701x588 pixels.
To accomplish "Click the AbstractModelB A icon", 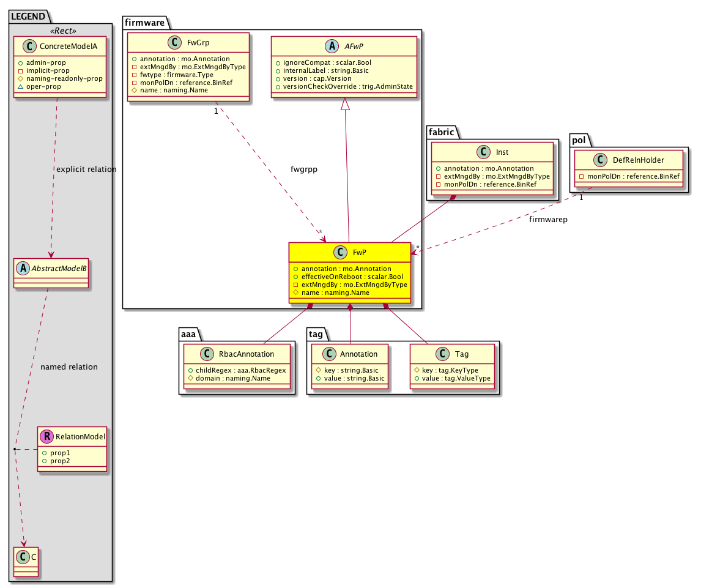I will (23, 269).
